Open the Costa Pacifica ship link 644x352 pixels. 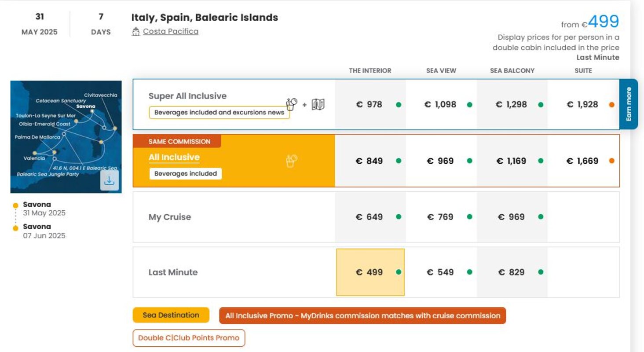coord(171,32)
